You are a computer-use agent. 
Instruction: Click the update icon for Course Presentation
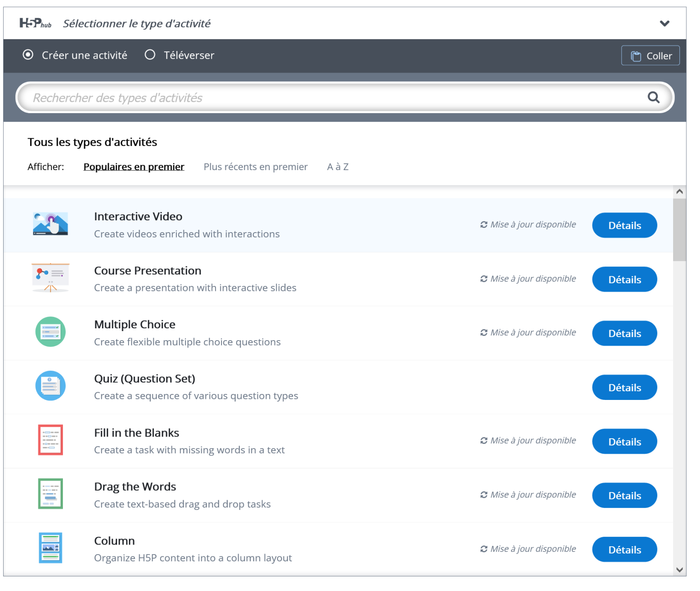[x=484, y=279]
